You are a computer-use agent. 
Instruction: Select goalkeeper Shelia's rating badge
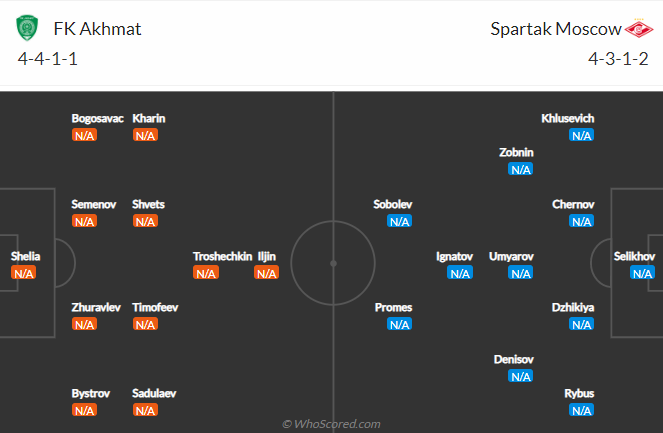[x=25, y=273]
